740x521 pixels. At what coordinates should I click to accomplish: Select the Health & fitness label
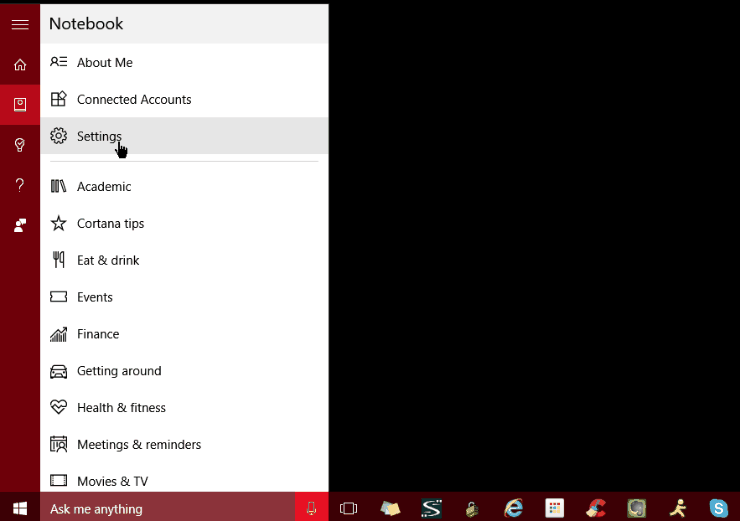[x=121, y=408]
